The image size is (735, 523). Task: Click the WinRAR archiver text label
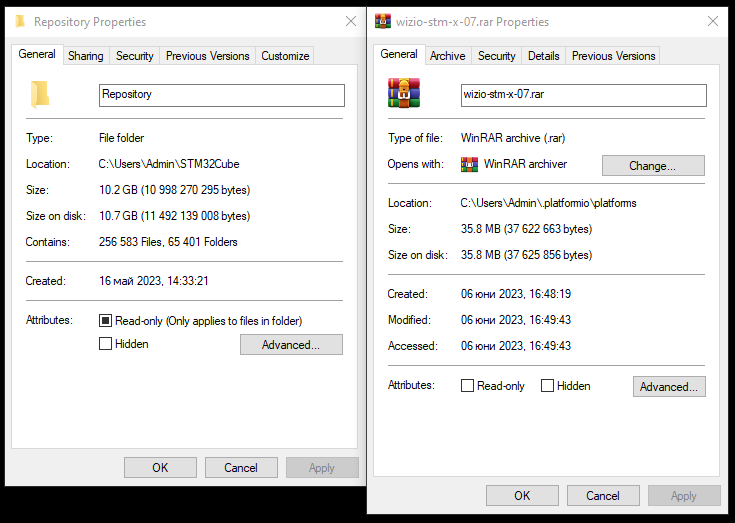525,164
